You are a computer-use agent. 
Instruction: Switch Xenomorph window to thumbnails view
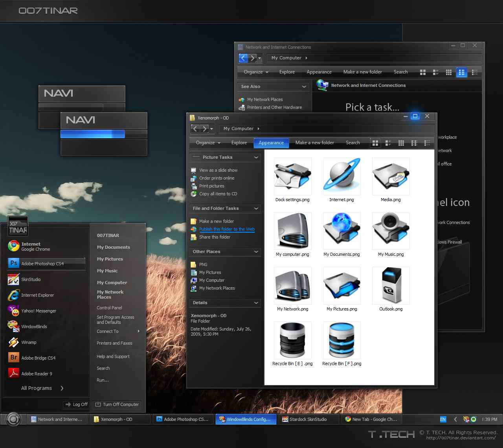[375, 143]
